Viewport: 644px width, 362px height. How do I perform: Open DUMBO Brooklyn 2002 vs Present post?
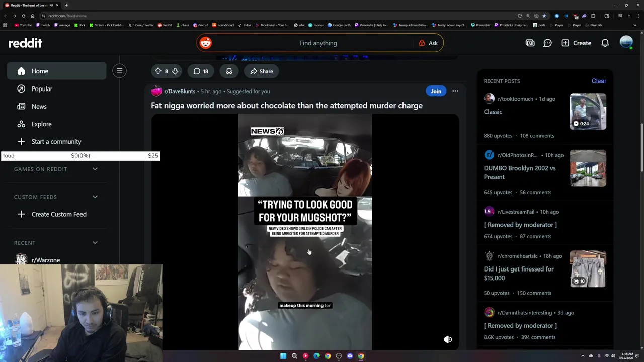click(520, 172)
